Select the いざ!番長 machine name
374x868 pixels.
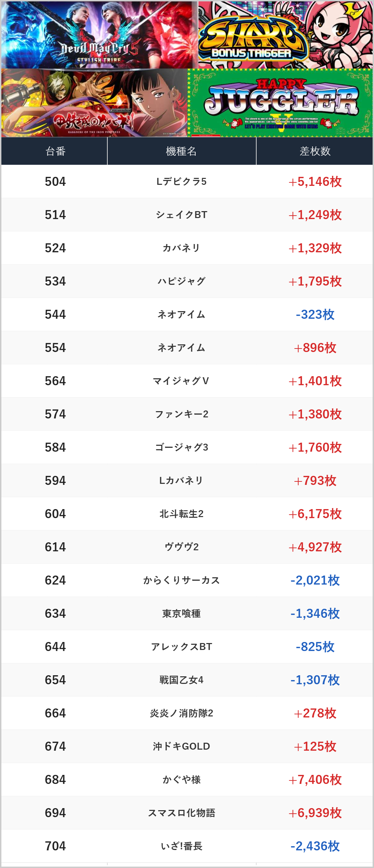pos(181,846)
